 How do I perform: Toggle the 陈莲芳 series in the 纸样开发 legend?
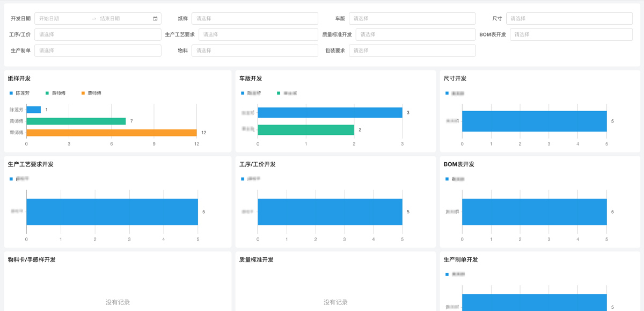tap(23, 93)
